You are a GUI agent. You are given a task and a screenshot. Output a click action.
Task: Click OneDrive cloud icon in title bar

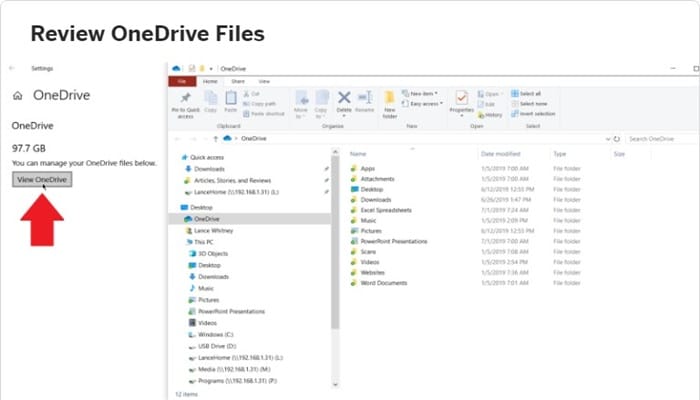pyautogui.click(x=176, y=68)
